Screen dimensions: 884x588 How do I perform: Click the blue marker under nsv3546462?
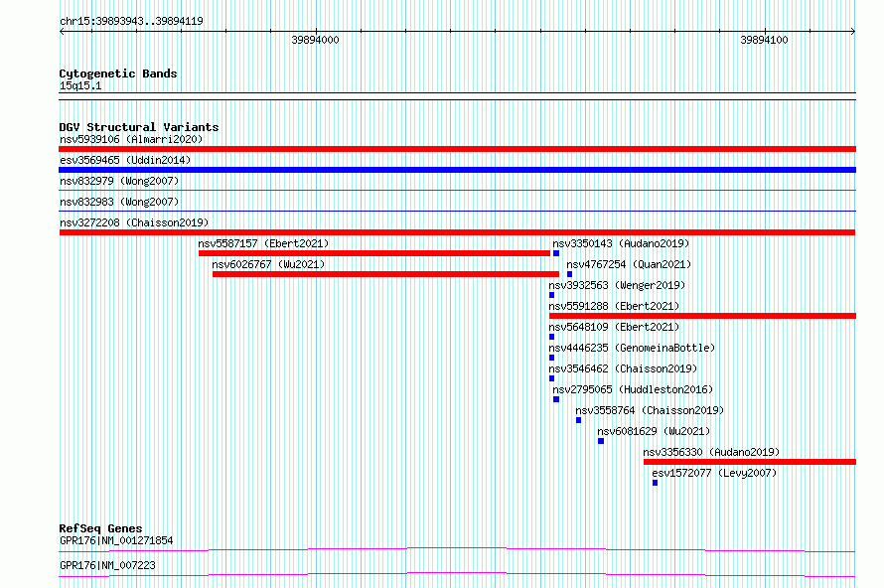(x=551, y=378)
